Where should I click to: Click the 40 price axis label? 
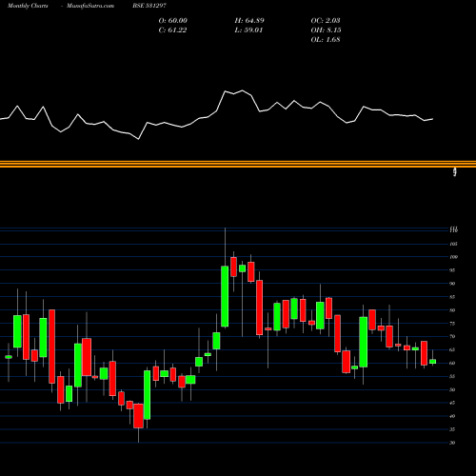[x=452, y=416]
